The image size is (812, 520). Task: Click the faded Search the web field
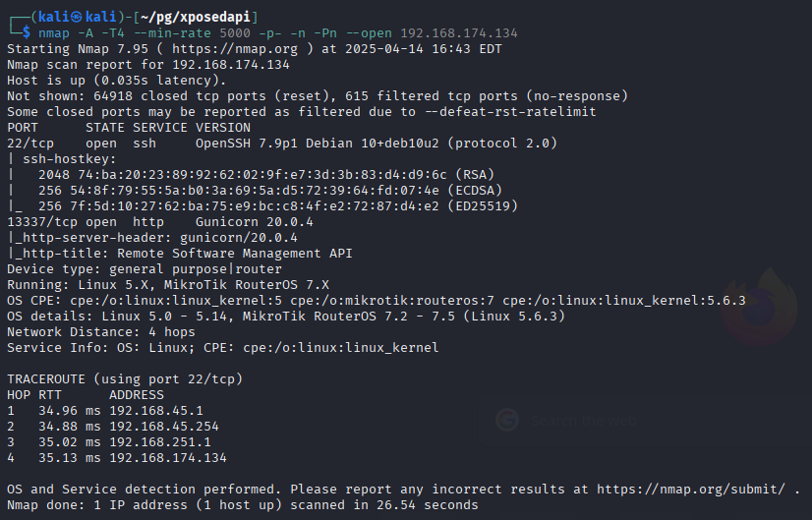582,420
